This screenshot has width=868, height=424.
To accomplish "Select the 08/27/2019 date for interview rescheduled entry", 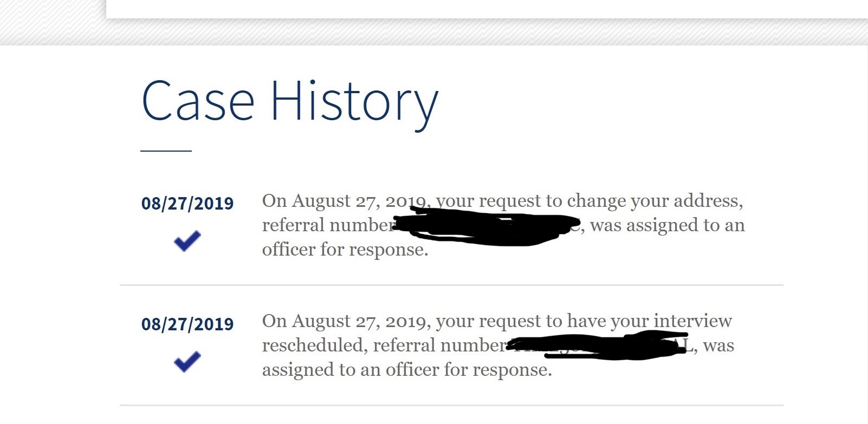I will click(x=187, y=324).
